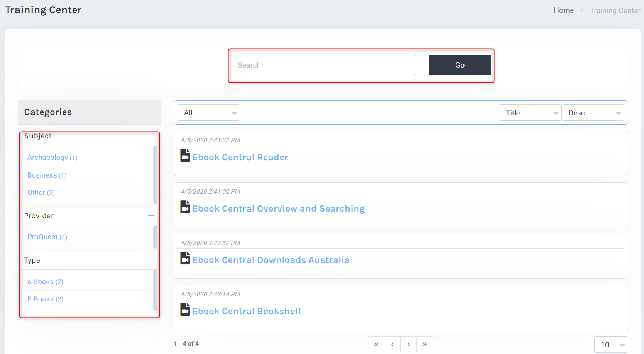Collapse the Provider category section
Image resolution: width=644 pixels, height=354 pixels.
pos(151,216)
